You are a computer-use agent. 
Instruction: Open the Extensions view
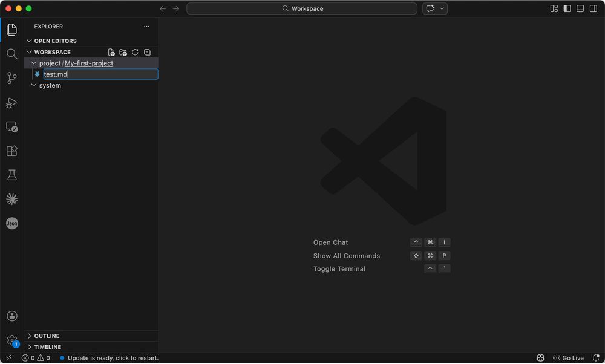point(11,151)
